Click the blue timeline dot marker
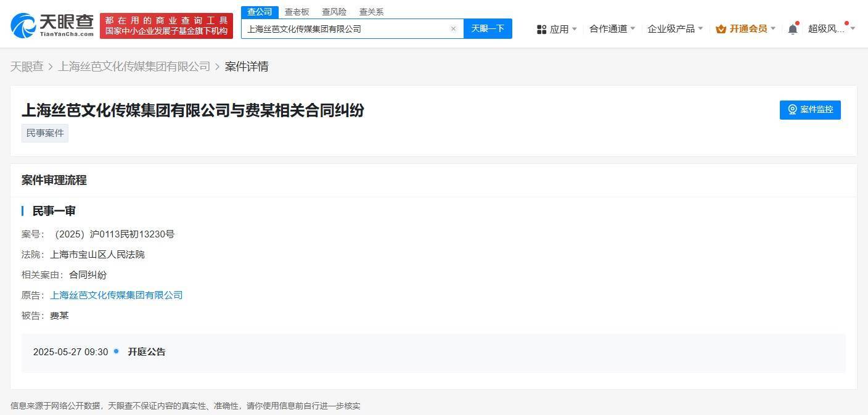Viewport: 868px width, 415px height. click(x=116, y=351)
